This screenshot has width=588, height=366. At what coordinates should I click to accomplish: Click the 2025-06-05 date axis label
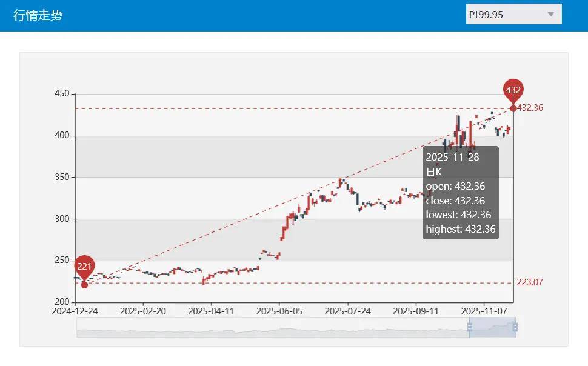(279, 311)
